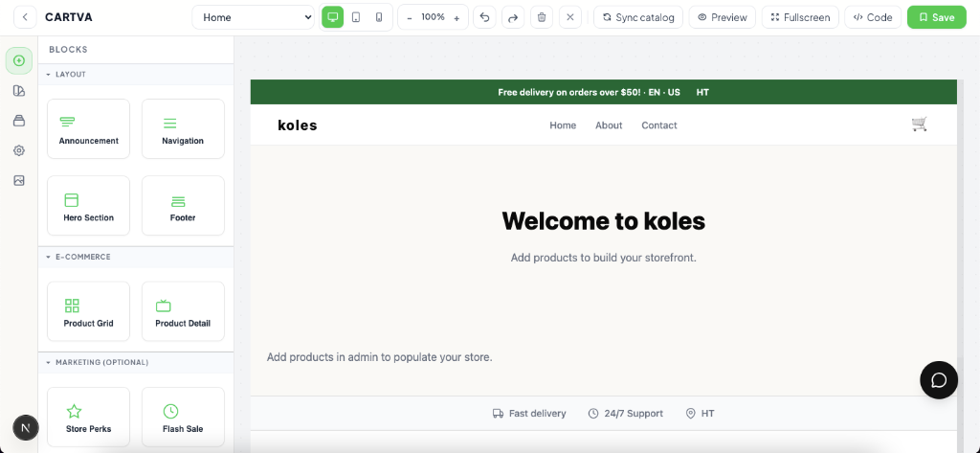This screenshot has height=453, width=980.
Task: Open the Code editor
Action: click(873, 17)
